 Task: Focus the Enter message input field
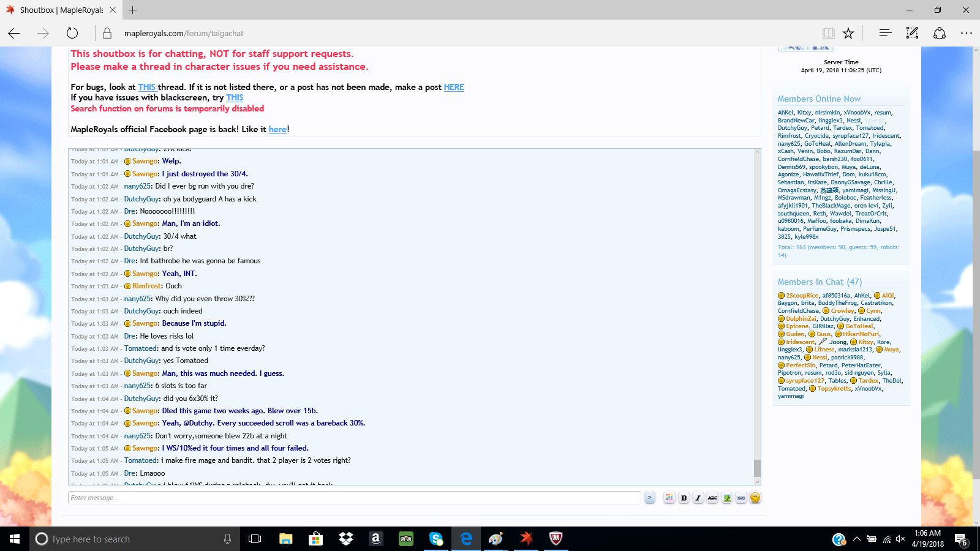click(x=354, y=498)
